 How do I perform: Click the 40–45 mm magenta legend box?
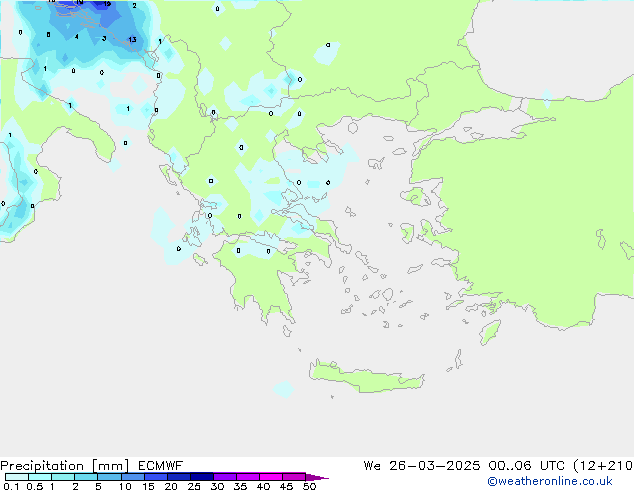[x=271, y=477]
